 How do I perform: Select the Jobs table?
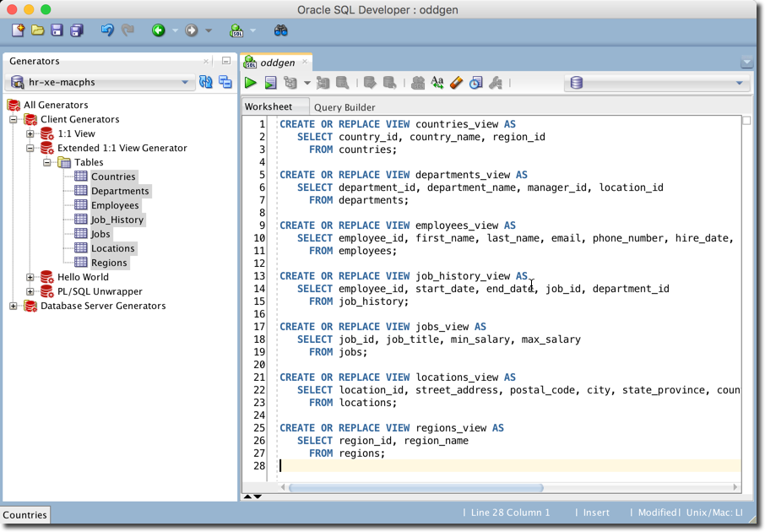100,234
